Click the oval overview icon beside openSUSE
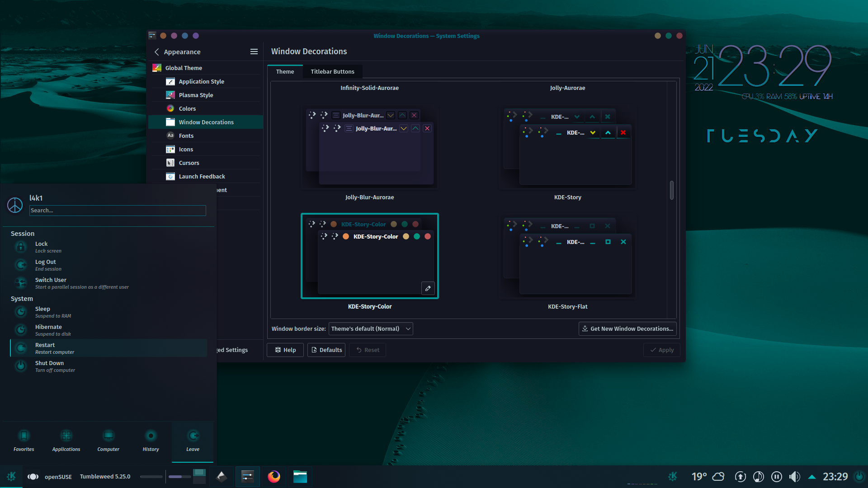Image resolution: width=868 pixels, height=488 pixels. pyautogui.click(x=33, y=477)
